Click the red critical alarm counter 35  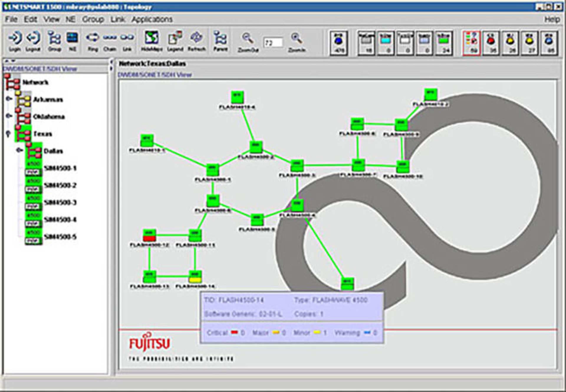491,43
